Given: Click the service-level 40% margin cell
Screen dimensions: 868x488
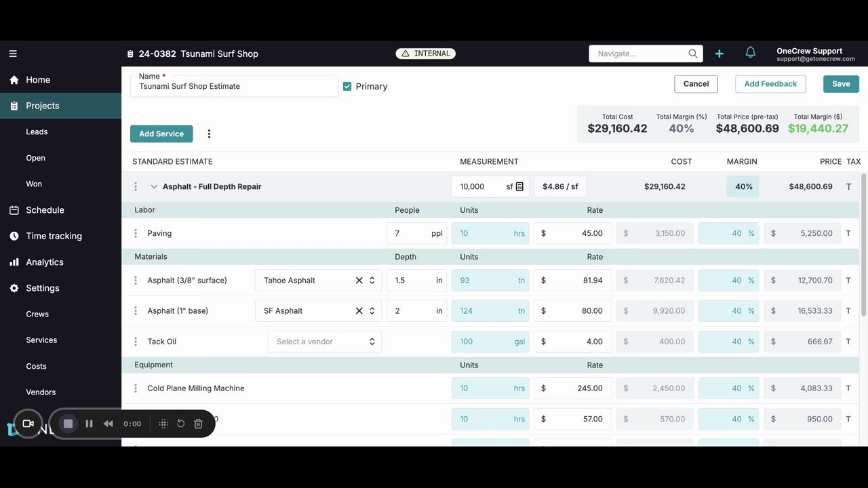Looking at the screenshot, I should pos(743,186).
